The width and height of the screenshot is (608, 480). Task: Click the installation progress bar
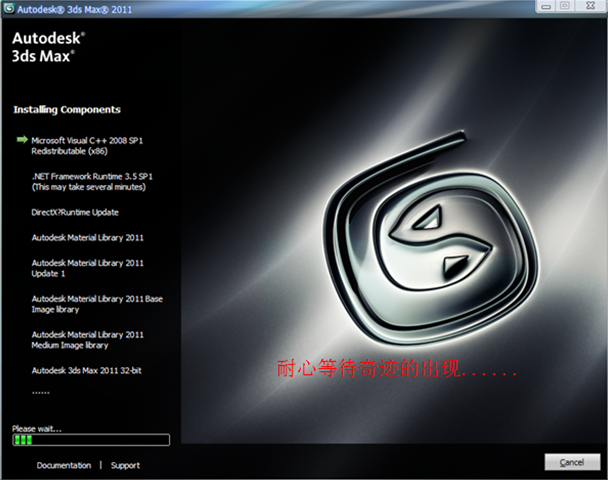point(91,440)
